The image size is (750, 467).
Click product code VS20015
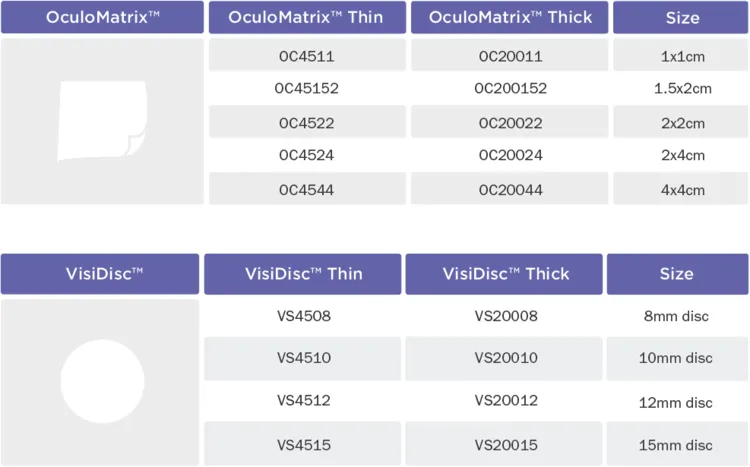[x=506, y=444]
